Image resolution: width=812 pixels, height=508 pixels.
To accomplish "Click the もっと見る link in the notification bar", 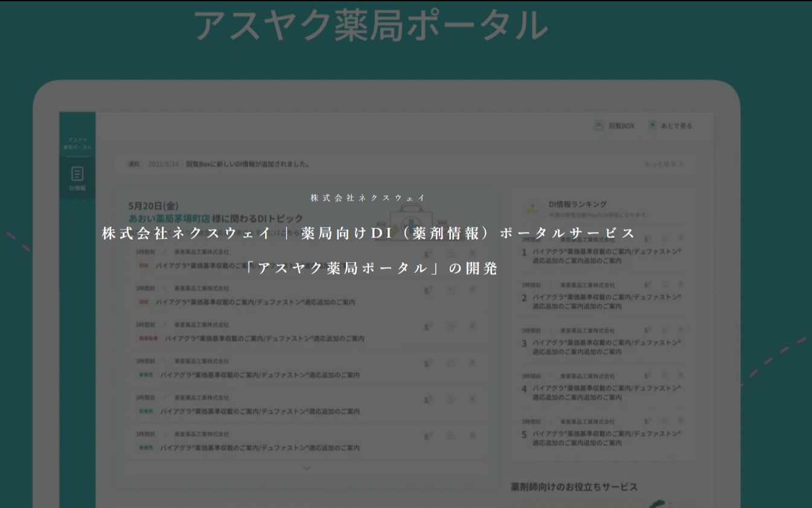I will pyautogui.click(x=663, y=164).
